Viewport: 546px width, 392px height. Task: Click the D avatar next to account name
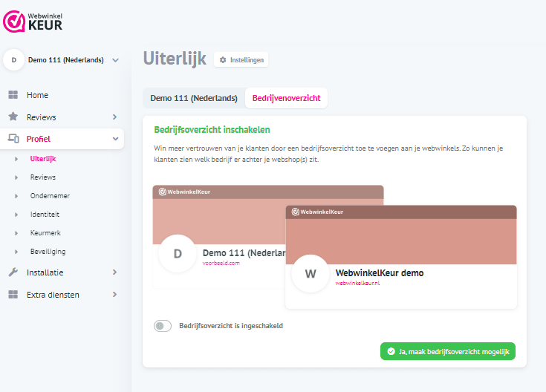pyautogui.click(x=13, y=60)
